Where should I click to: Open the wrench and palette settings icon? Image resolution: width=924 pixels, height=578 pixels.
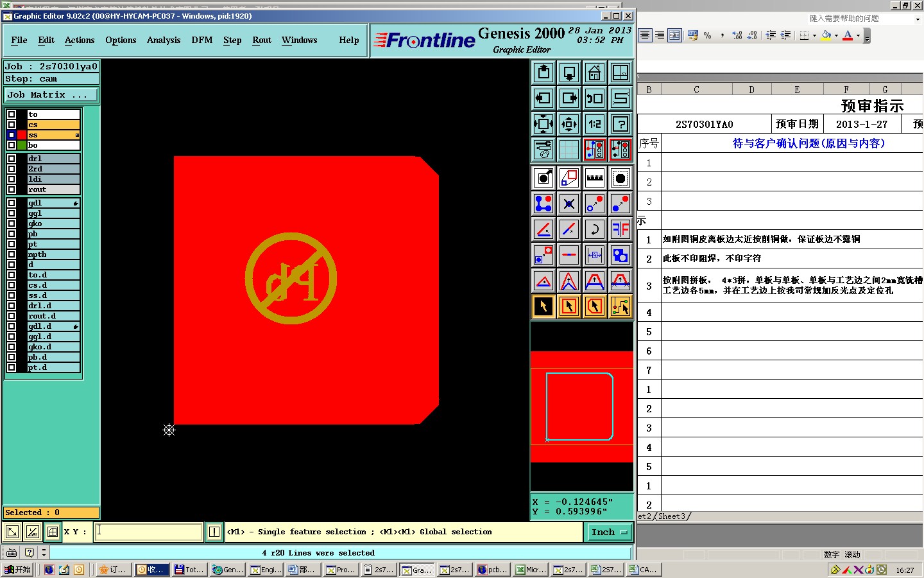[x=543, y=150]
